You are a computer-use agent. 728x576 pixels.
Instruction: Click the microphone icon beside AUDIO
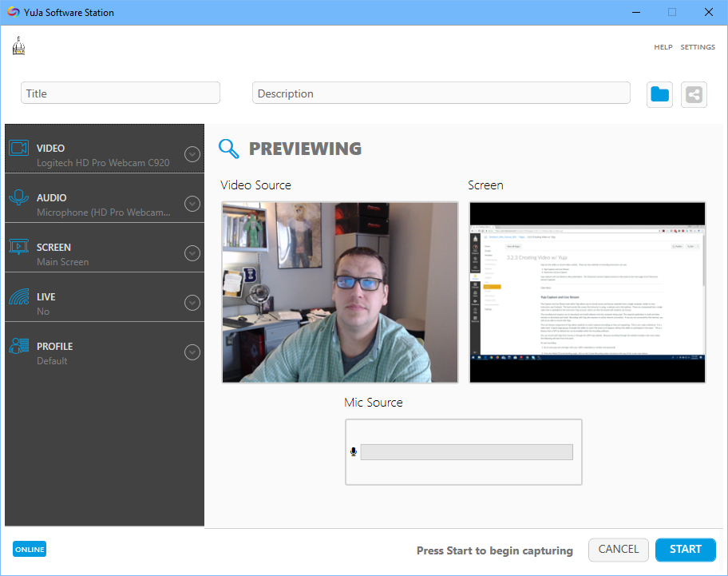19,197
